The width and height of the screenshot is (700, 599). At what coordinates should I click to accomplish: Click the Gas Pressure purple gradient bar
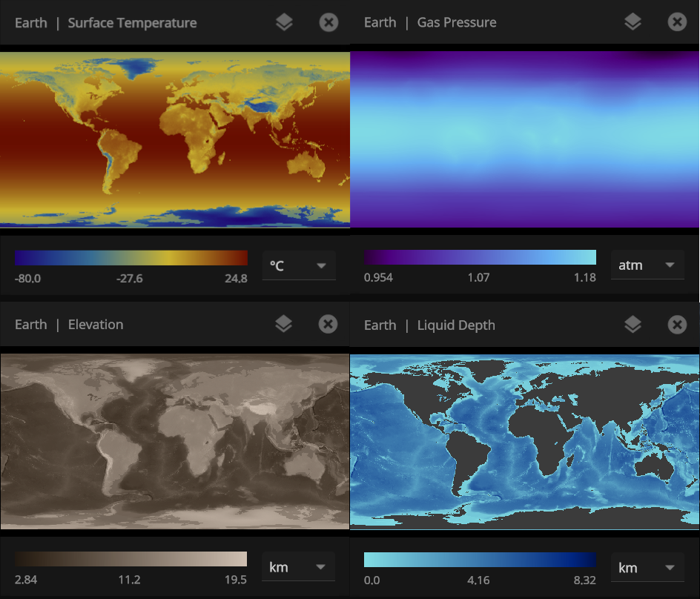pyautogui.click(x=480, y=257)
